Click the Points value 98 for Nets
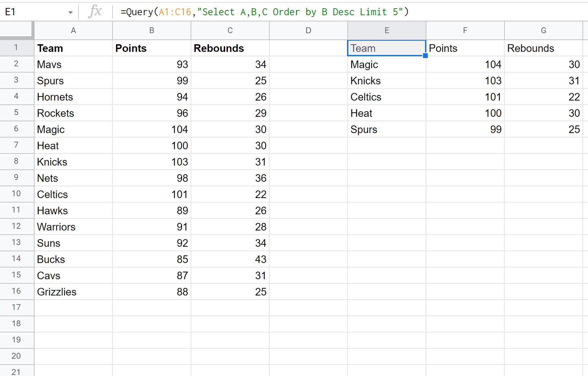 click(x=152, y=178)
